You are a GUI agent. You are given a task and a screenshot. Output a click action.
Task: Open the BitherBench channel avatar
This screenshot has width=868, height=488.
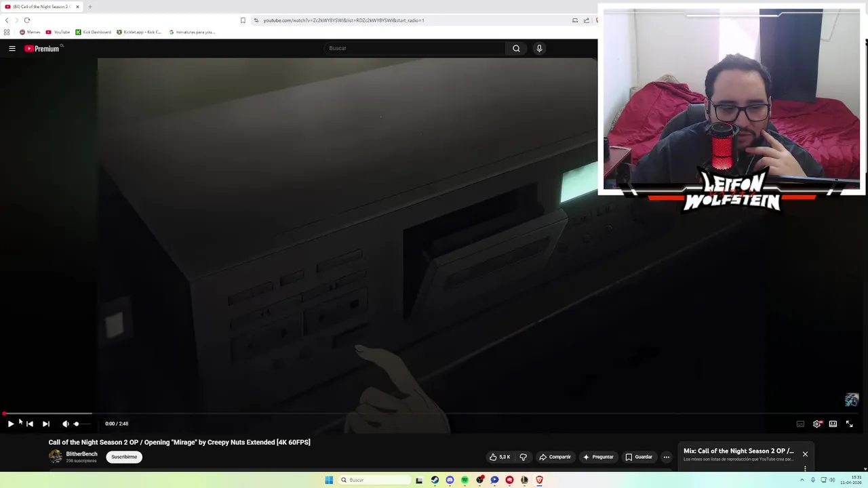(x=56, y=457)
